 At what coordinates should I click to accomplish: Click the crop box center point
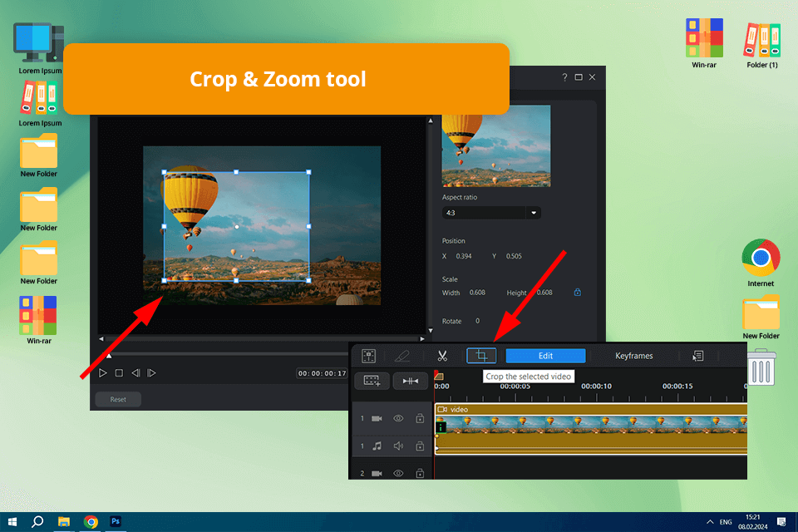click(x=237, y=227)
